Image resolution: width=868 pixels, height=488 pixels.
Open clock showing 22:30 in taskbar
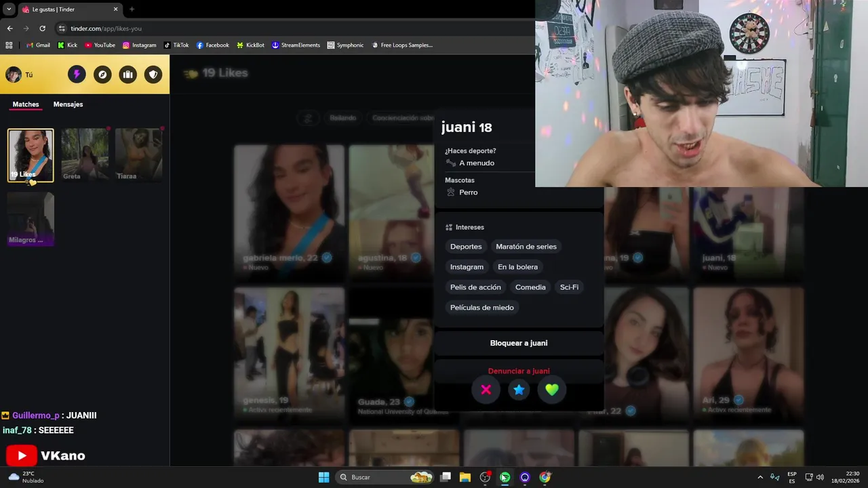click(x=846, y=477)
